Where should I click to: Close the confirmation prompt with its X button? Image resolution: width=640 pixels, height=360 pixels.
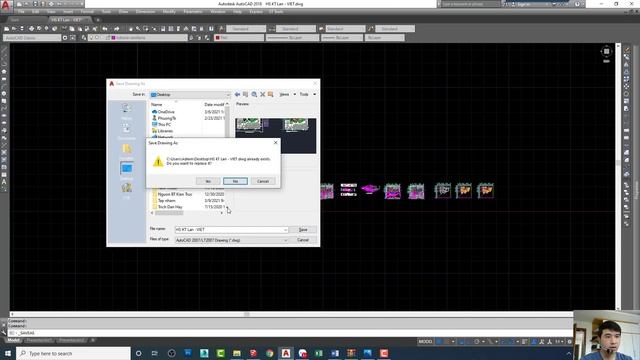tap(275, 143)
